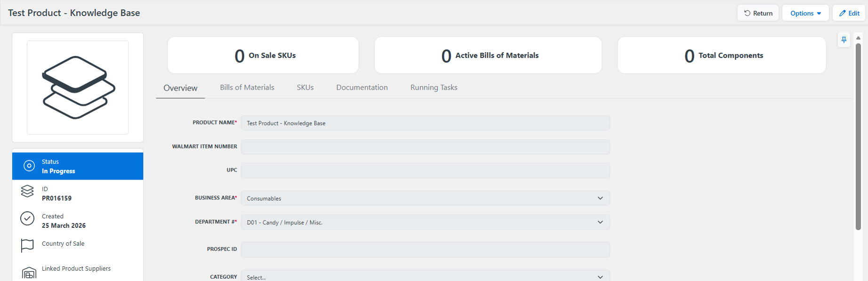Open the Category Select dropdown
The width and height of the screenshot is (868, 281).
click(x=426, y=276)
